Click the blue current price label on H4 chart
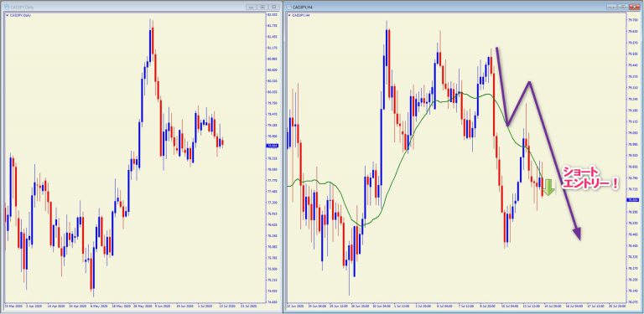 [x=631, y=199]
